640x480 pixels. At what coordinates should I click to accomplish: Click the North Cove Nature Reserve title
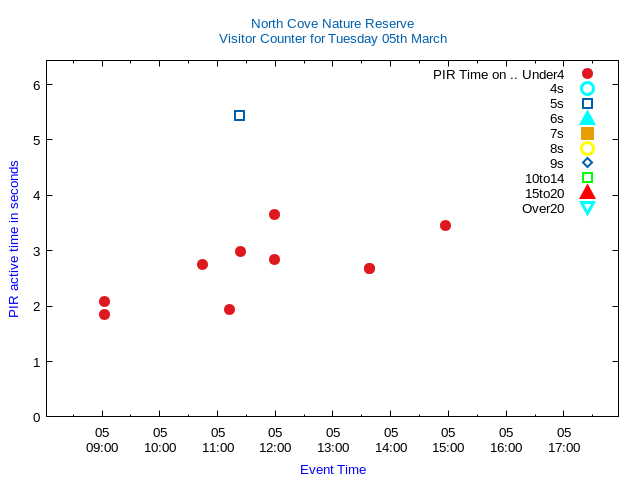(x=332, y=23)
